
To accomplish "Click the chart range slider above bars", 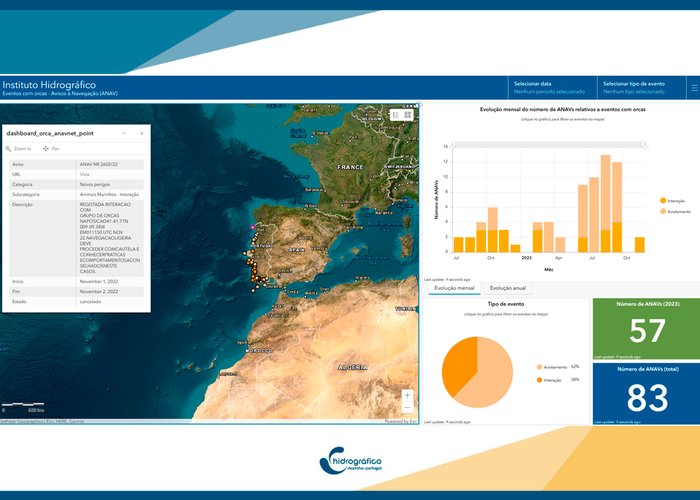I will point(548,142).
